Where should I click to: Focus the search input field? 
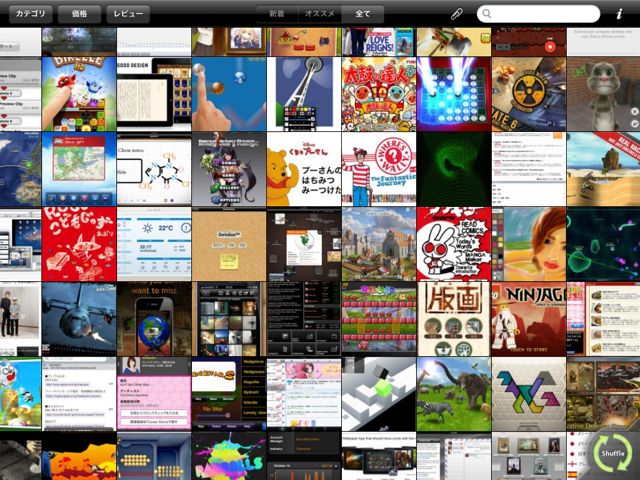pos(538,14)
